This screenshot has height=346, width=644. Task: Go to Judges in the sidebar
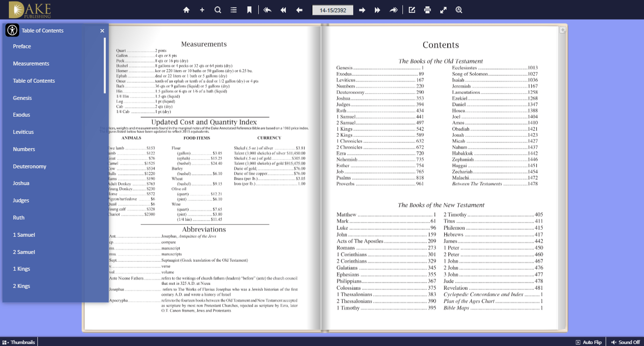coord(21,200)
